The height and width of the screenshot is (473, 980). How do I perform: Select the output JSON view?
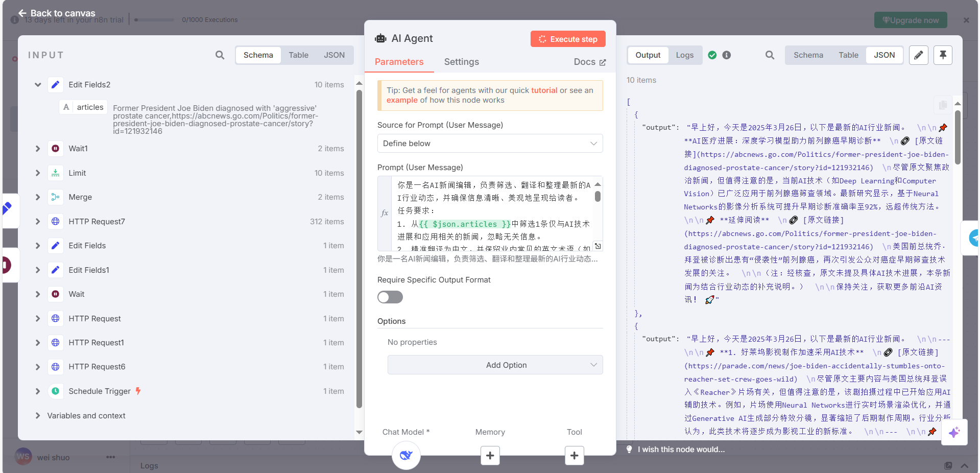(x=884, y=55)
